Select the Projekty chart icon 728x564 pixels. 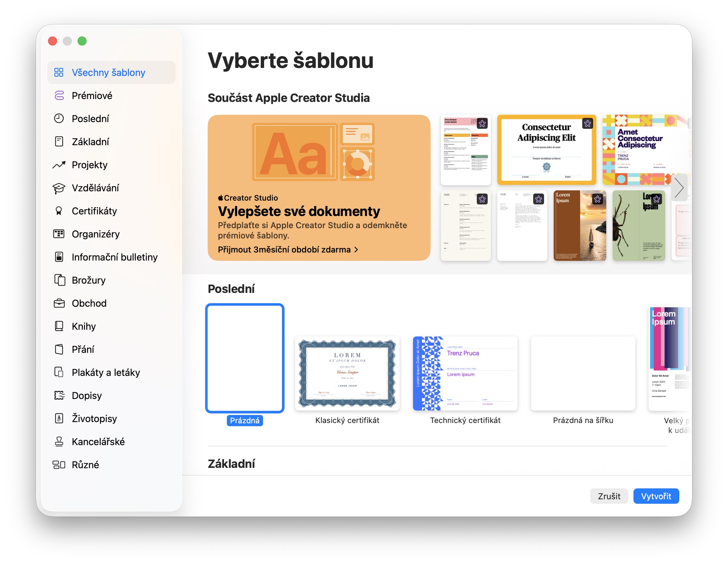pos(59,165)
